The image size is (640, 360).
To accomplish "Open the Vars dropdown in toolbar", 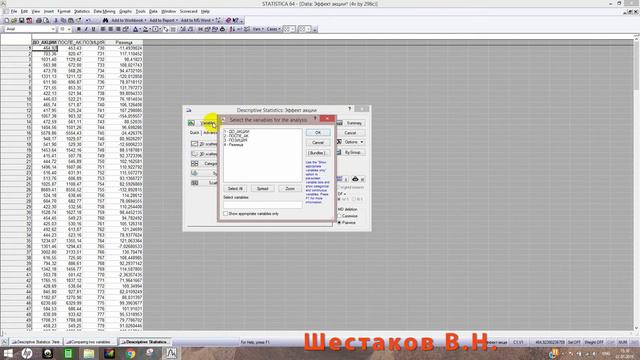I will click(x=258, y=29).
